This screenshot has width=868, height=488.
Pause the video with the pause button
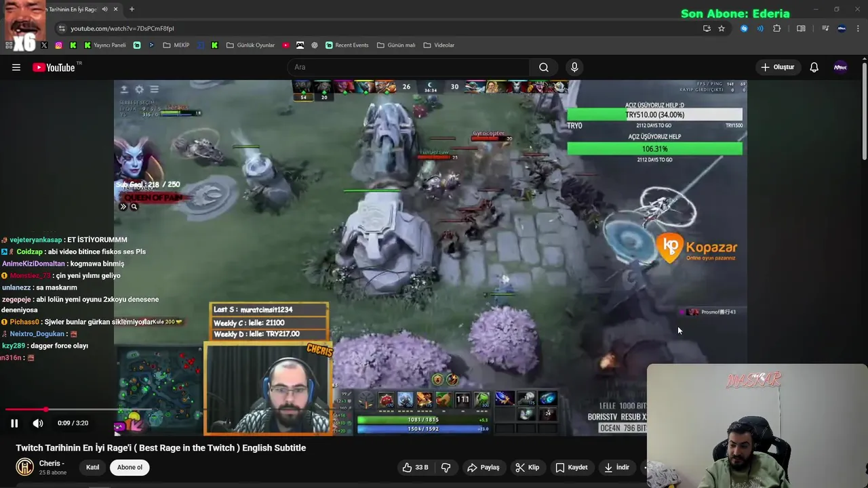(14, 423)
